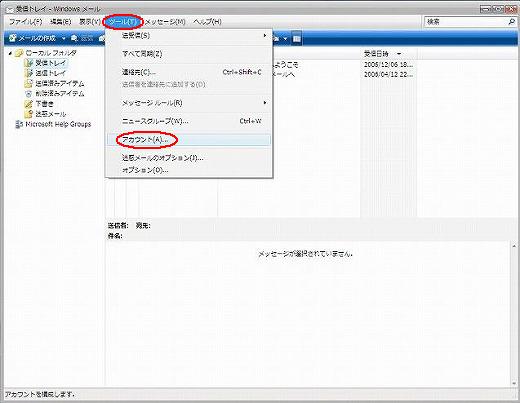Open the 迷惑メール (Junk Mail) folder
The image size is (520, 403).
pos(46,114)
